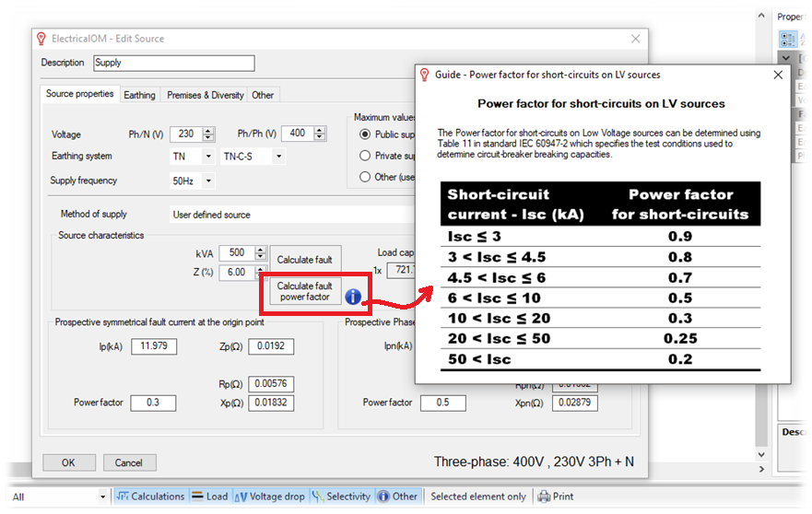Click the Load capacity field showing 721
The width and height of the screenshot is (812, 514).
click(x=401, y=270)
